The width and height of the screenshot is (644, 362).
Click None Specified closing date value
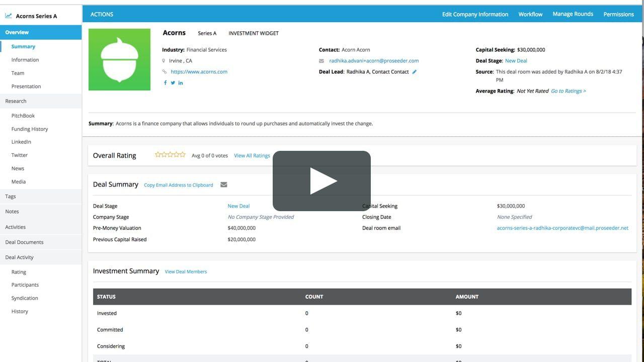514,217
